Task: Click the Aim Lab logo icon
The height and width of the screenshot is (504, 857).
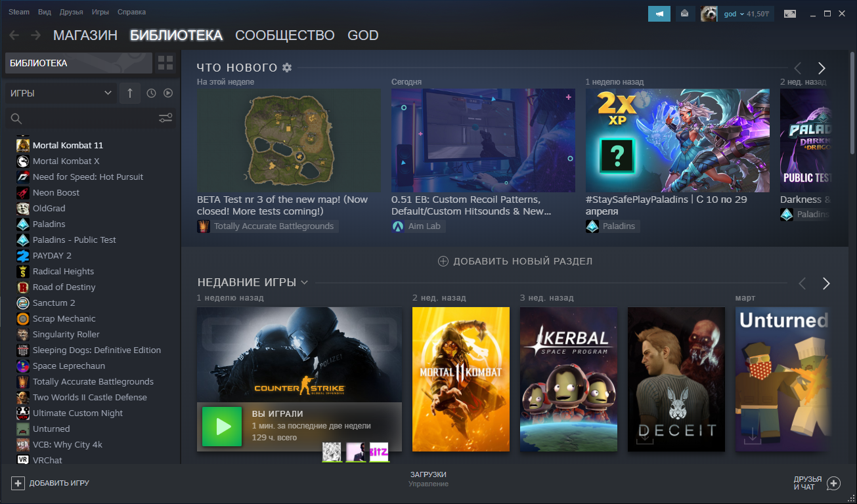Action: click(x=398, y=226)
